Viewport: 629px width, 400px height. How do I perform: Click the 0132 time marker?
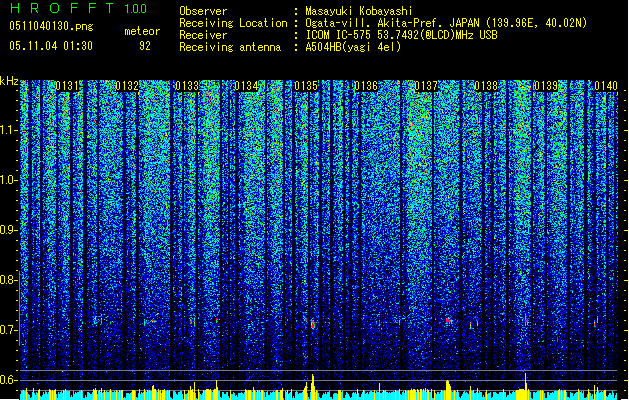click(127, 86)
